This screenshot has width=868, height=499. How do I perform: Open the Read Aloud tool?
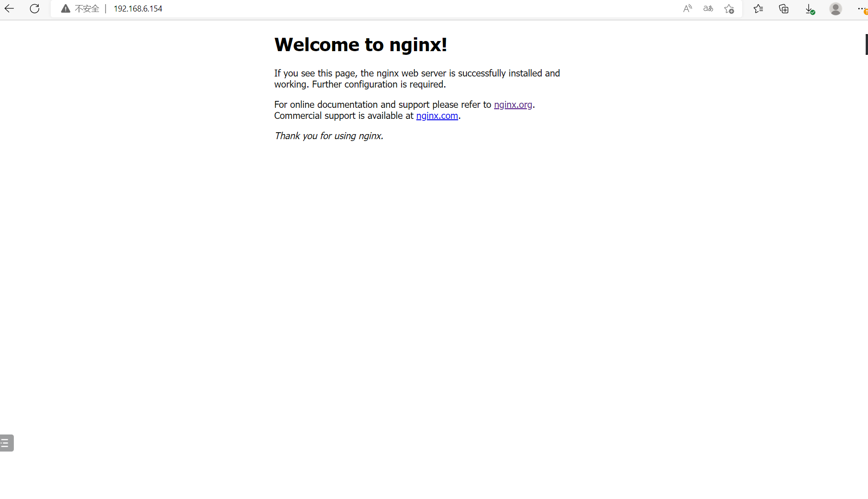coord(687,9)
